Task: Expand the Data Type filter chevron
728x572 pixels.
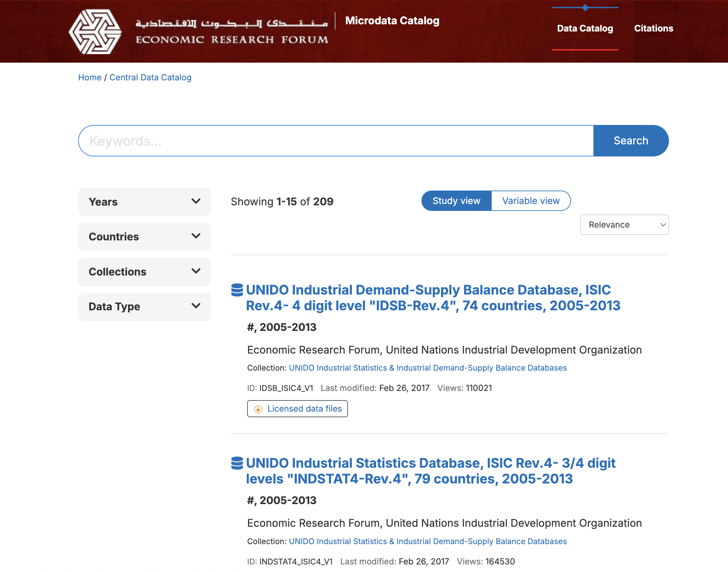Action: click(196, 306)
